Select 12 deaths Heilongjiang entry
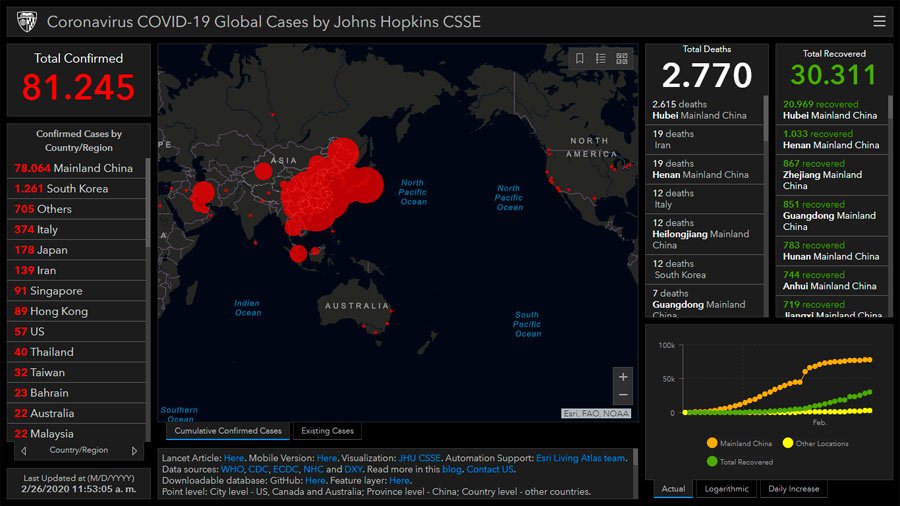Image resolution: width=900 pixels, height=506 pixels. tap(705, 234)
